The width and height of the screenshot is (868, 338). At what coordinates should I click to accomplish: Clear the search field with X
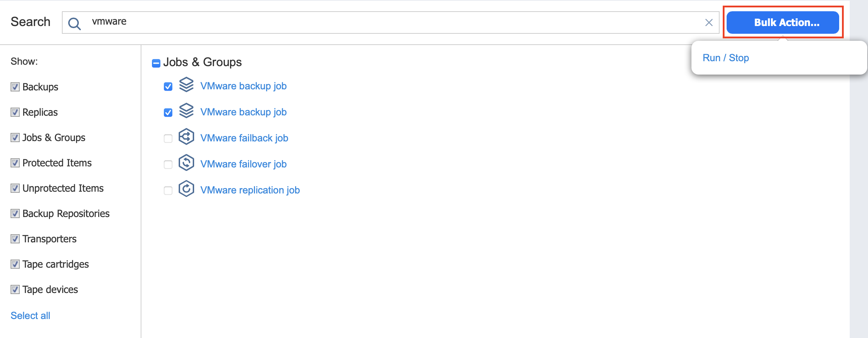709,23
